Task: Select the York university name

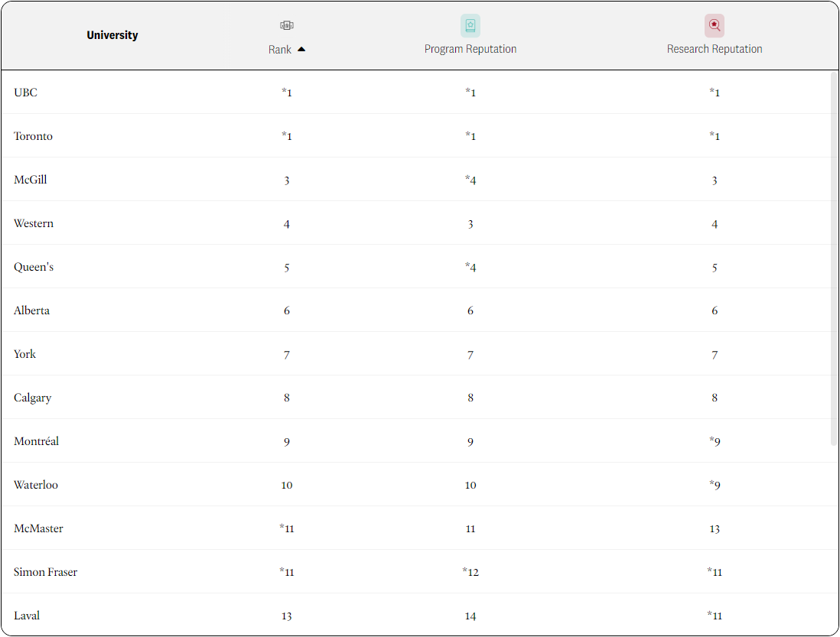Action: 24,354
